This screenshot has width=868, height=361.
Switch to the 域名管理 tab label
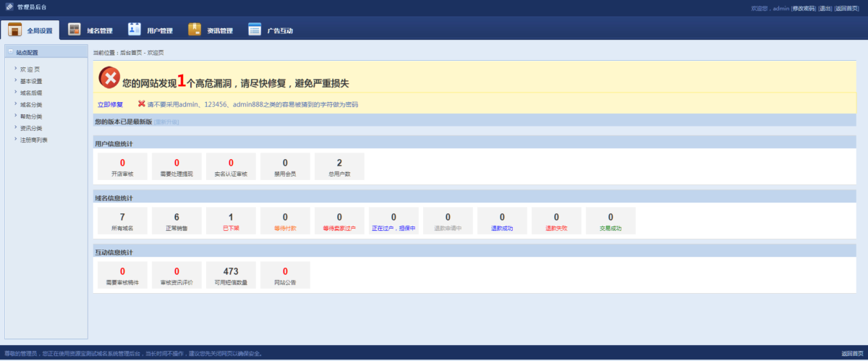tap(100, 31)
